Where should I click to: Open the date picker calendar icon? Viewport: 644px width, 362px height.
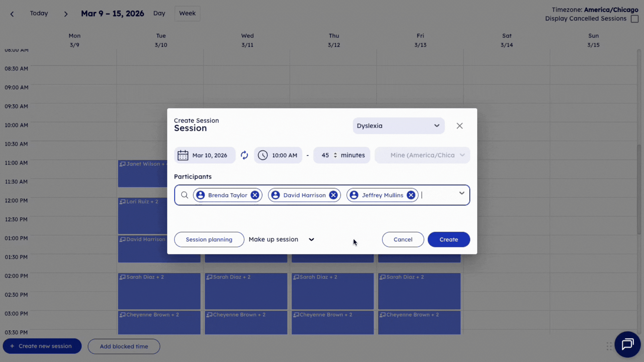[x=183, y=155]
